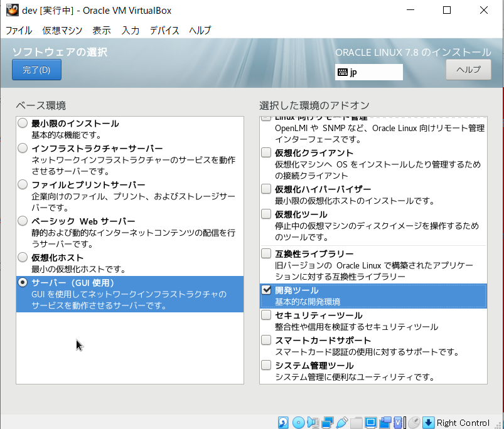Image resolution: width=504 pixels, height=429 pixels.
Task: Click the text "最小限の仮想化ホストのインストールです。"
Action: click(x=355, y=201)
